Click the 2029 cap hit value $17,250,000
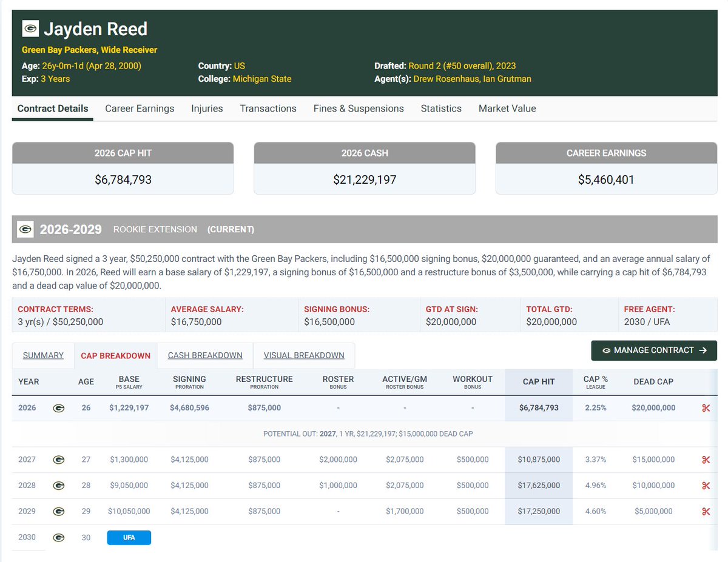This screenshot has width=728, height=562. [539, 511]
